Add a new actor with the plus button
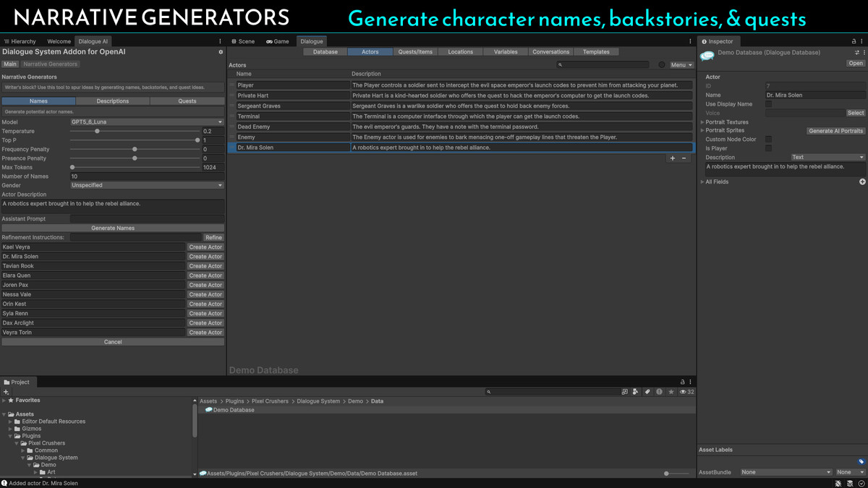The image size is (868, 488). [673, 158]
